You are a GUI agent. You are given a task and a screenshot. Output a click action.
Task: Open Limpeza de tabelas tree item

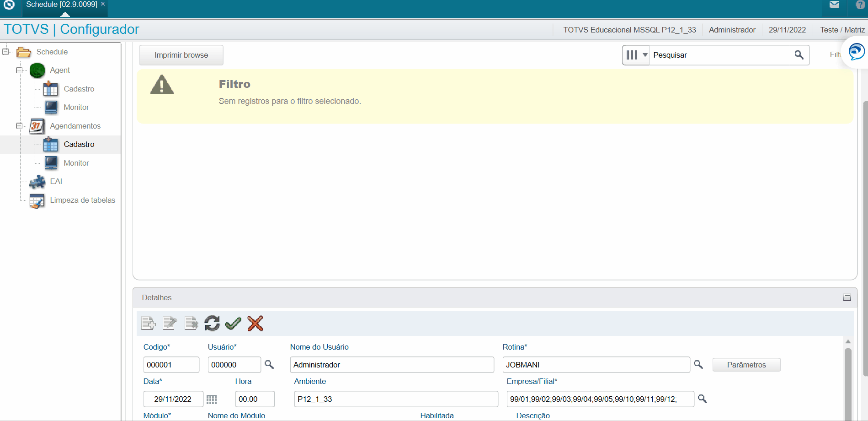(x=83, y=200)
